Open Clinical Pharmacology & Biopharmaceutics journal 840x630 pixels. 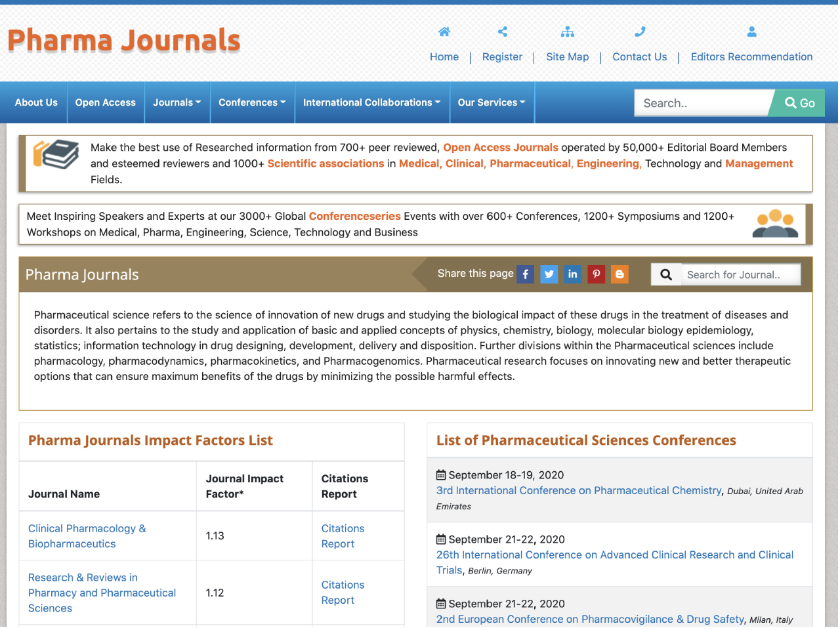[x=87, y=536]
